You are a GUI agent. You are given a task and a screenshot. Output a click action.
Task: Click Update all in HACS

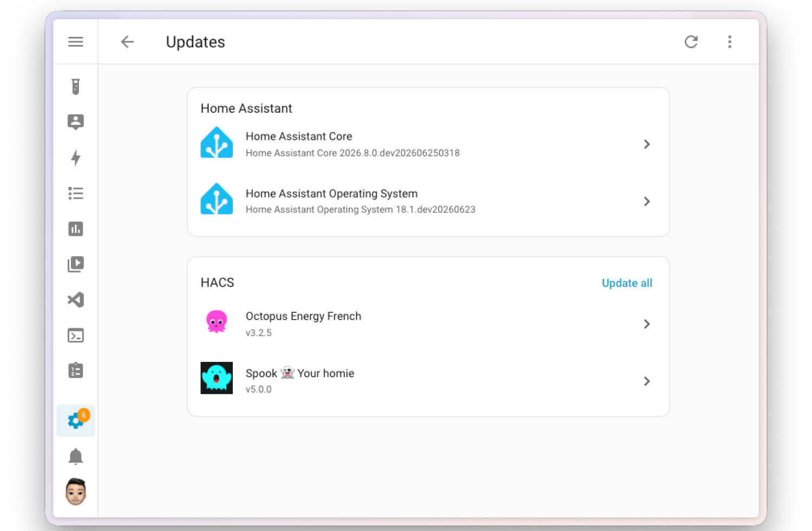click(x=627, y=283)
